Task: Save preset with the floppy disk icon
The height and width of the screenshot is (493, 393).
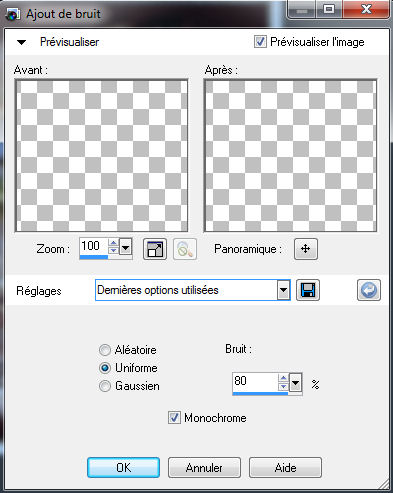Action: (308, 290)
